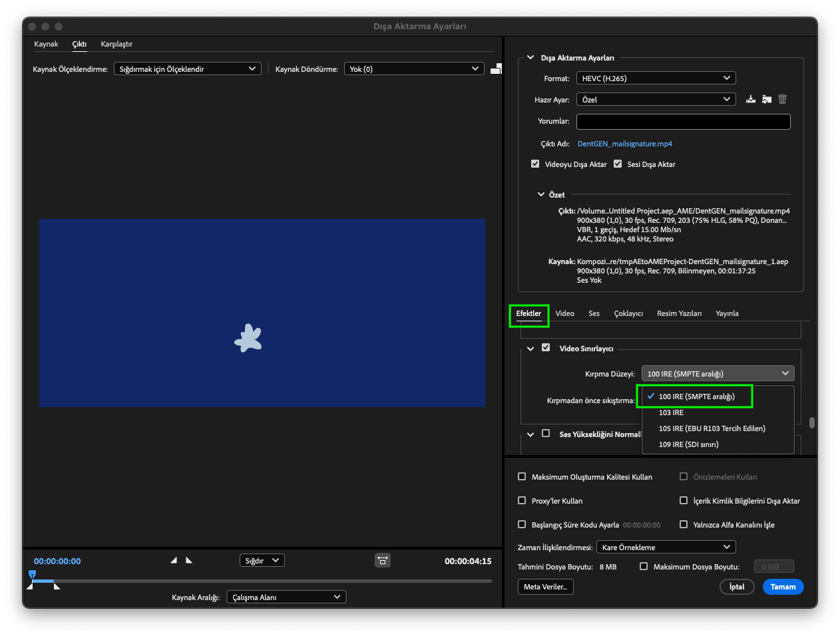Select the 103 IRE option
The height and width of the screenshot is (636, 840).
(x=718, y=412)
